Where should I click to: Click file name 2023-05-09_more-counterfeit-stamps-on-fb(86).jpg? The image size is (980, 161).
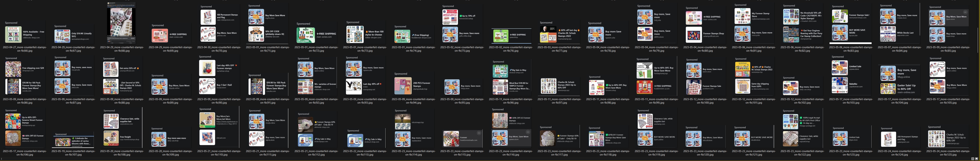[24, 101]
